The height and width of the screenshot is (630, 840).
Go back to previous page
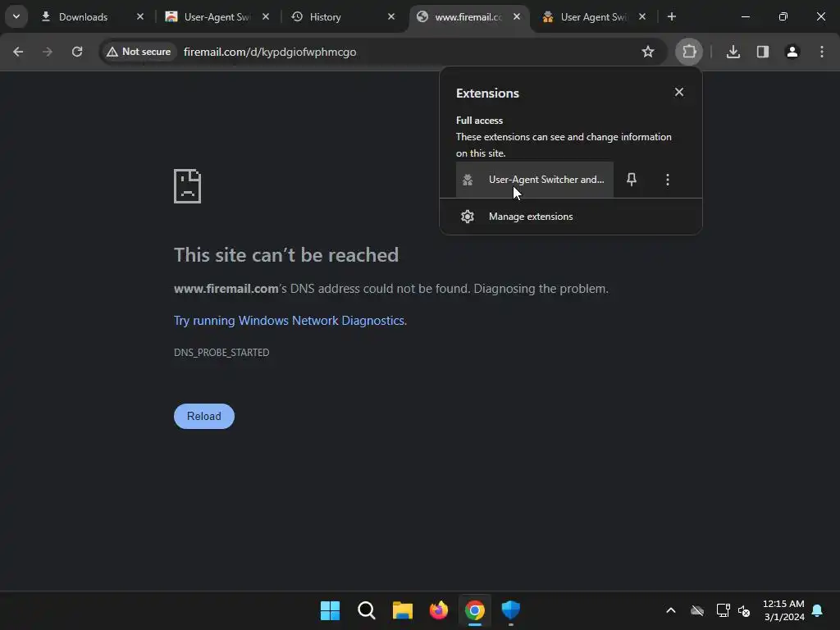[18, 52]
